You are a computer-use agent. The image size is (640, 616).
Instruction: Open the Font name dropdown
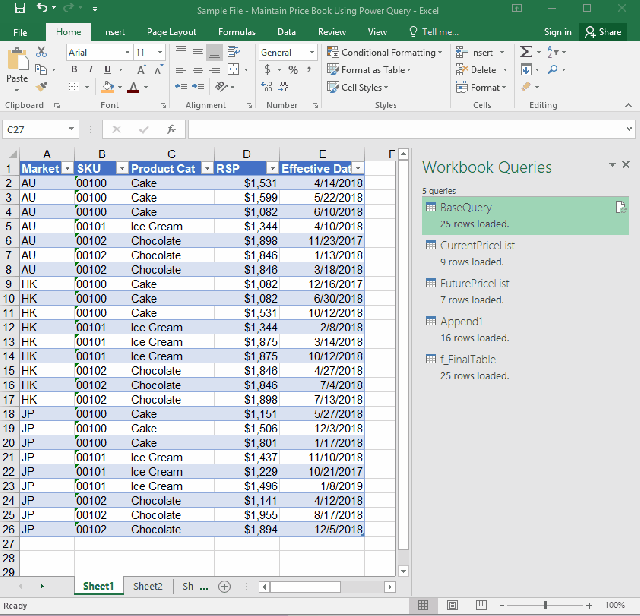127,52
